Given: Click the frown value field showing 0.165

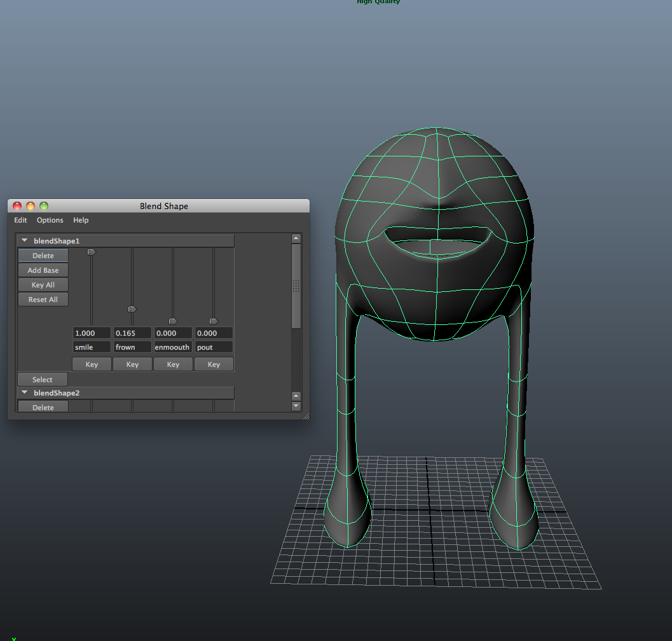Looking at the screenshot, I should click(132, 333).
